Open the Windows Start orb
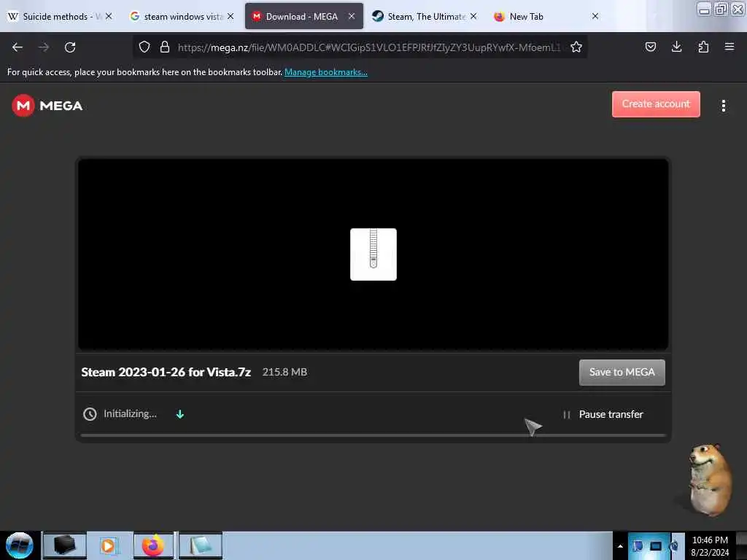747x560 pixels. click(20, 545)
